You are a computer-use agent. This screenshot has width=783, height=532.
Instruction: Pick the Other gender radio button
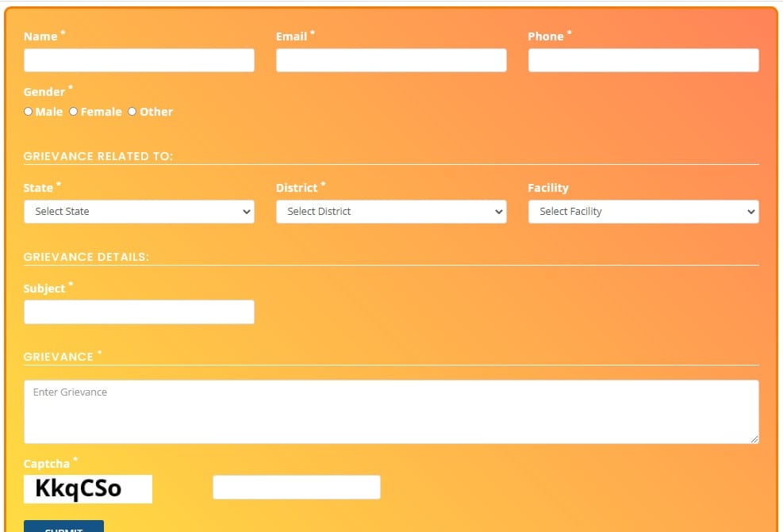(x=132, y=112)
